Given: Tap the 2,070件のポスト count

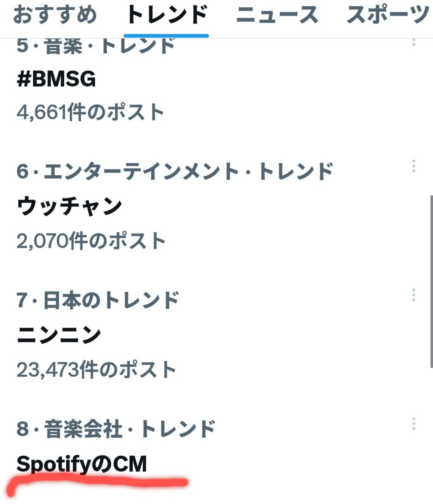Looking at the screenshot, I should 91,241.
